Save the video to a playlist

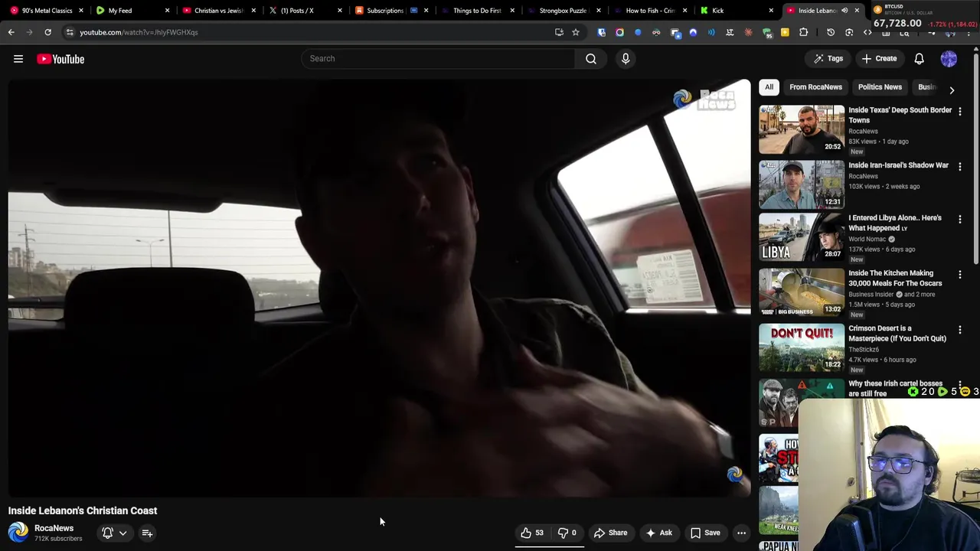(x=705, y=533)
